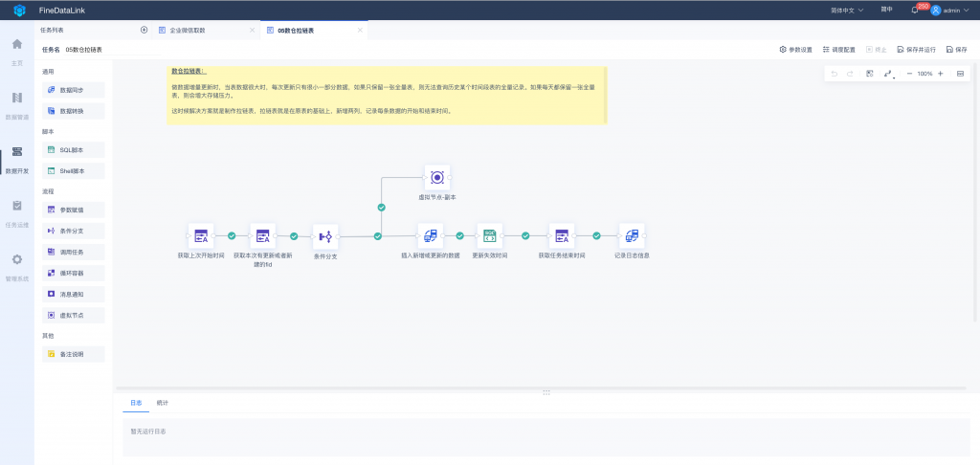Image resolution: width=980 pixels, height=465 pixels.
Task: Click the auto-layout icon in canvas toolbar
Action: [869, 74]
